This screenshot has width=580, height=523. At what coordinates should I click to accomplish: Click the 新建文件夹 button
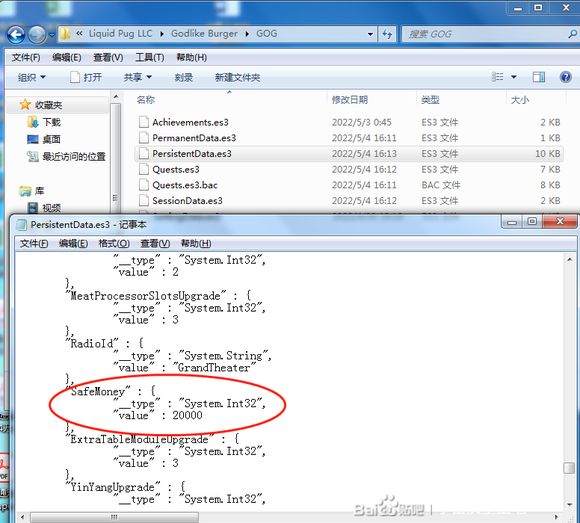tap(237, 77)
